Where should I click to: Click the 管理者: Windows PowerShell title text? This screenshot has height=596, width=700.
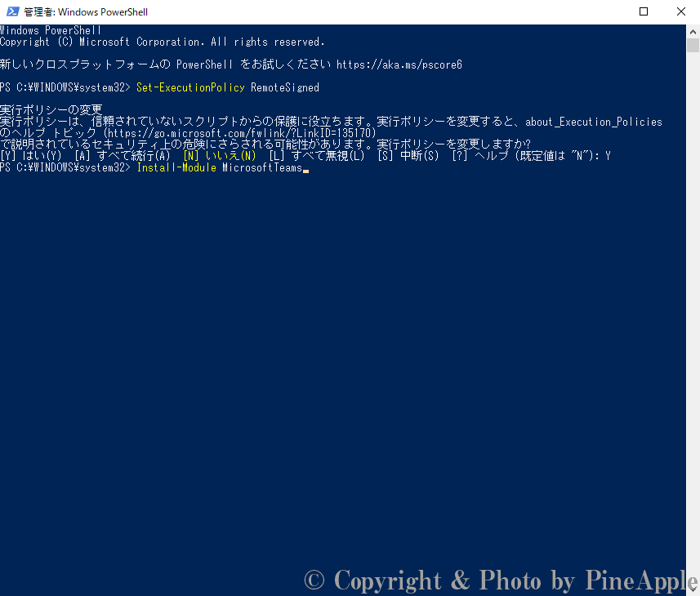86,12
